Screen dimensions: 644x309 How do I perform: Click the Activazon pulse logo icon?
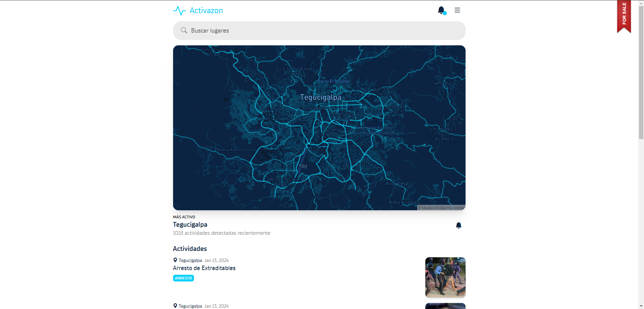click(x=179, y=11)
